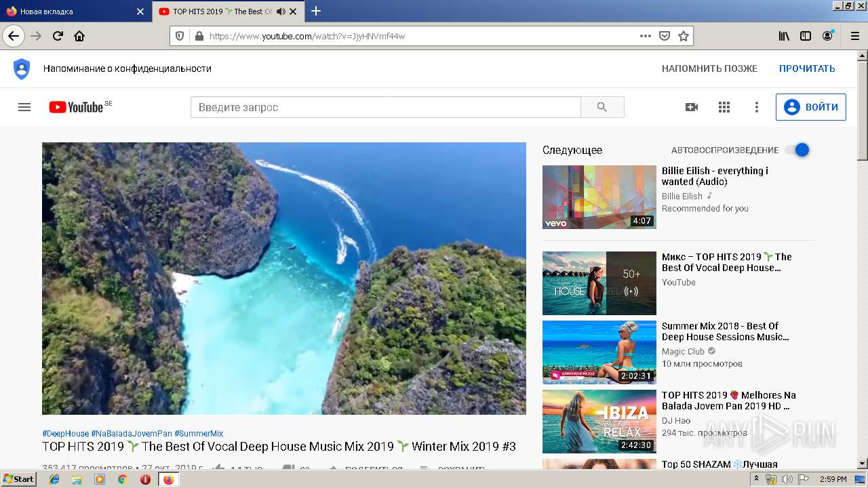The height and width of the screenshot is (488, 868).
Task: Click ПРОЧИТАТЬ in privacy reminder
Action: tap(807, 68)
